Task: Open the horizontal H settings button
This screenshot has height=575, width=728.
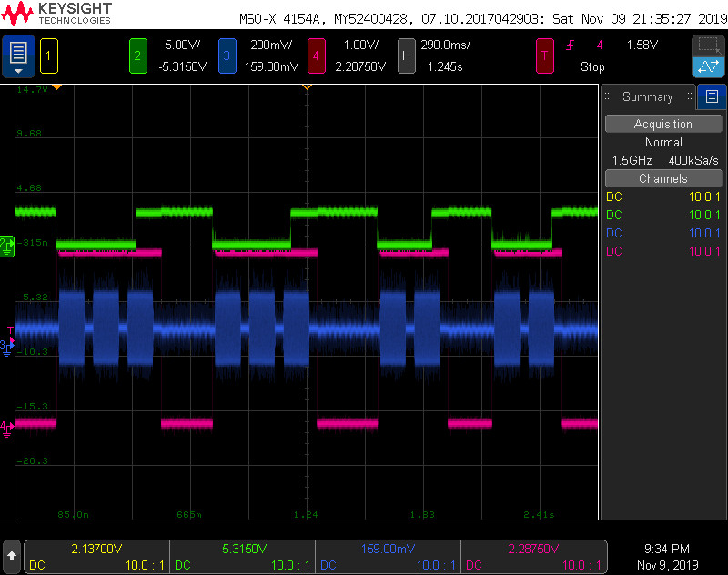Action: 406,55
